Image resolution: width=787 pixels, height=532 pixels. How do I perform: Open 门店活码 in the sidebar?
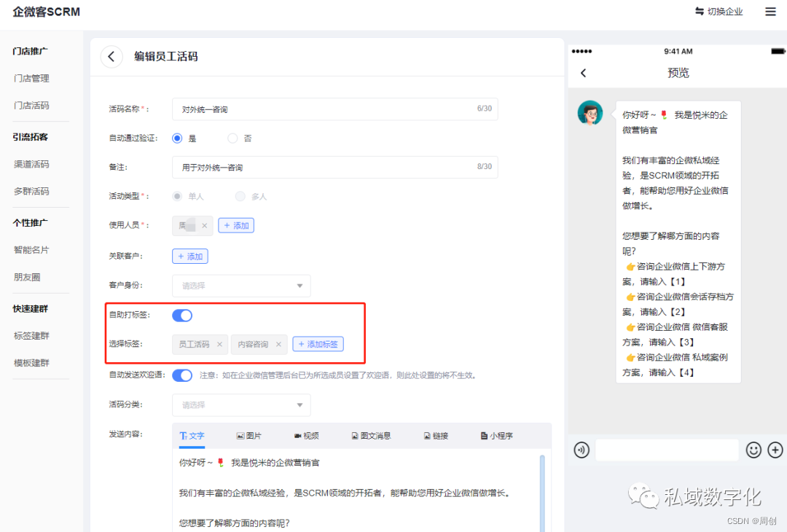(31, 106)
